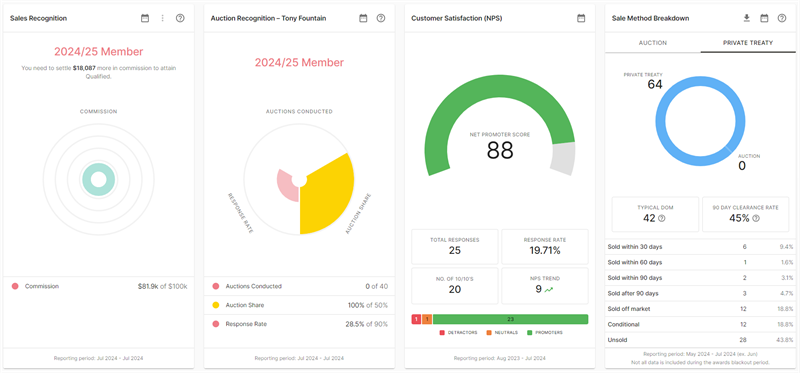800x373 pixels.
Task: Click the Commission legend row
Action: pos(99,286)
